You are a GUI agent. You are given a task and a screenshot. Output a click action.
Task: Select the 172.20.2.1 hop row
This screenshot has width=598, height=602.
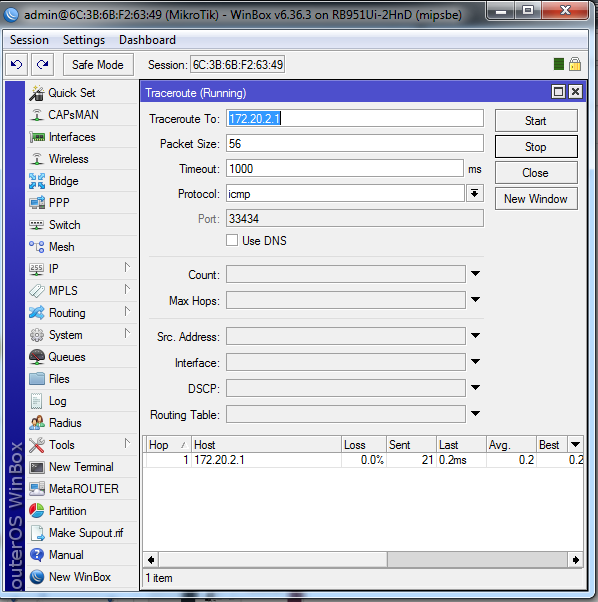coord(363,460)
